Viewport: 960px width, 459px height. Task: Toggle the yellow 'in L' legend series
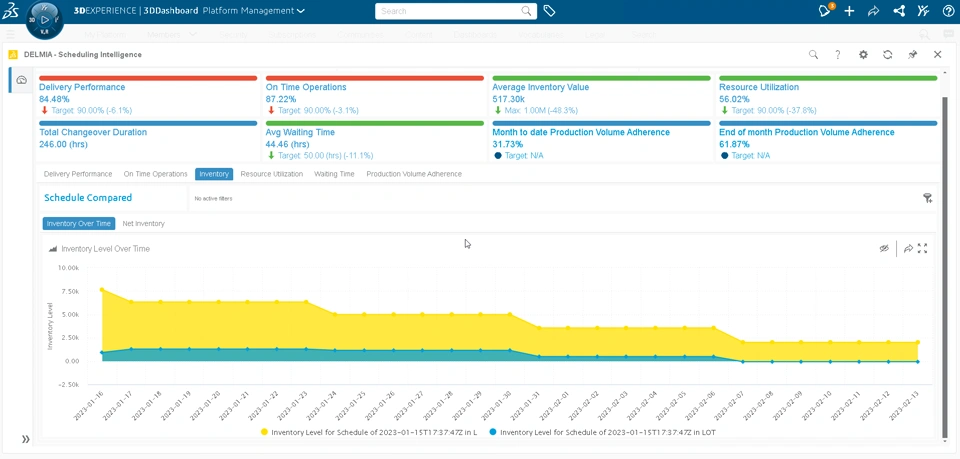[x=369, y=431]
